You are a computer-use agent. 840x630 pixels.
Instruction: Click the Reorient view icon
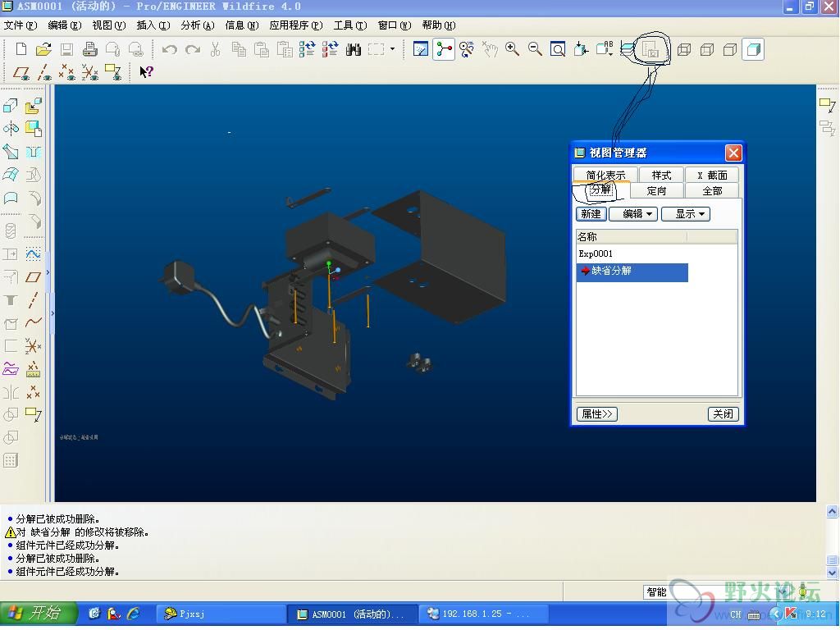tap(581, 50)
